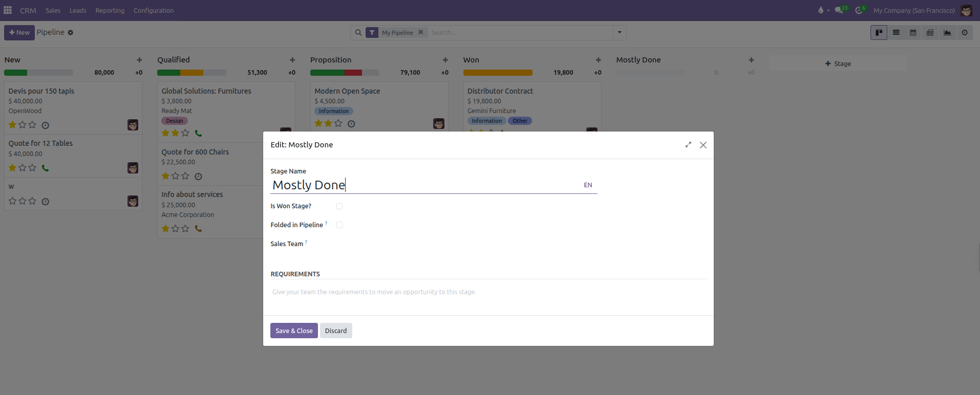Set second priority star on Quote for 12 Tables
Viewport: 980px width, 395px height.
point(23,168)
